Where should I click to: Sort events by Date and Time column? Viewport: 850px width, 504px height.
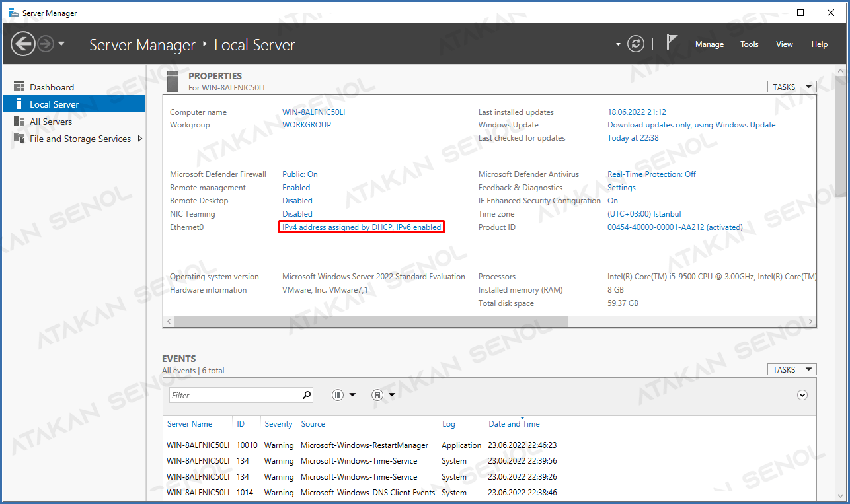tap(514, 424)
